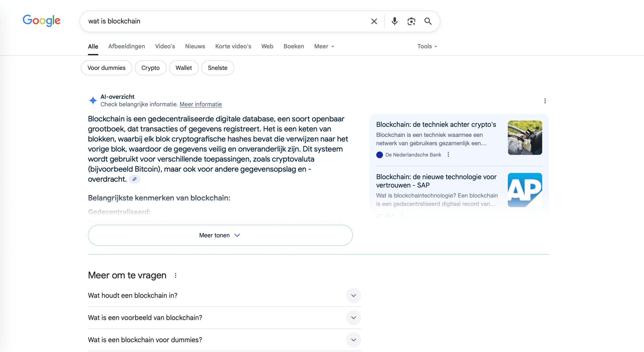Select the Crypto filter chip
Viewport: 644px width, 352px height.
tap(150, 68)
